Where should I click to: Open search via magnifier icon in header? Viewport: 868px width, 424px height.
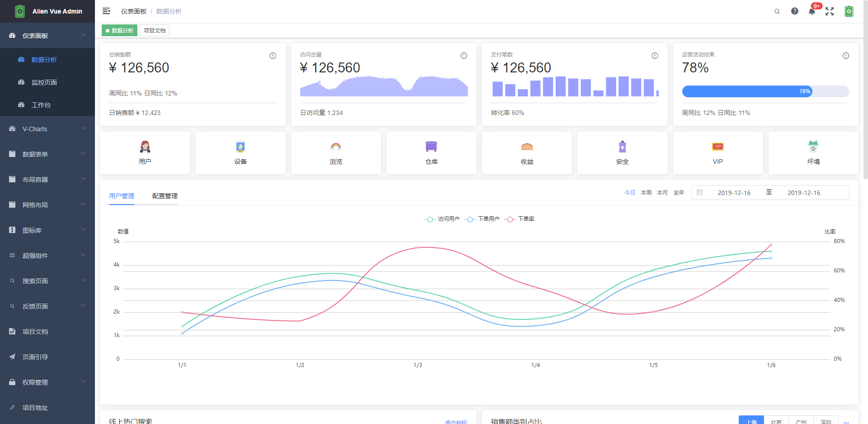777,11
